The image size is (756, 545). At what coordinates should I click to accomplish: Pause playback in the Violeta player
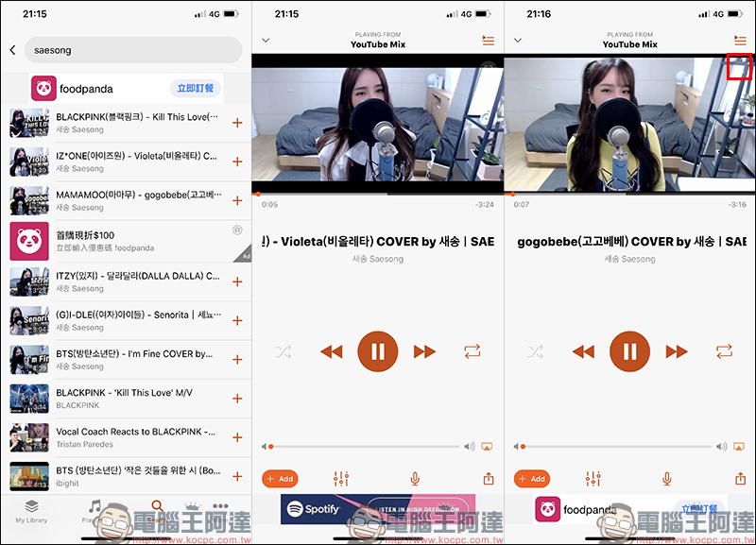[x=377, y=351]
